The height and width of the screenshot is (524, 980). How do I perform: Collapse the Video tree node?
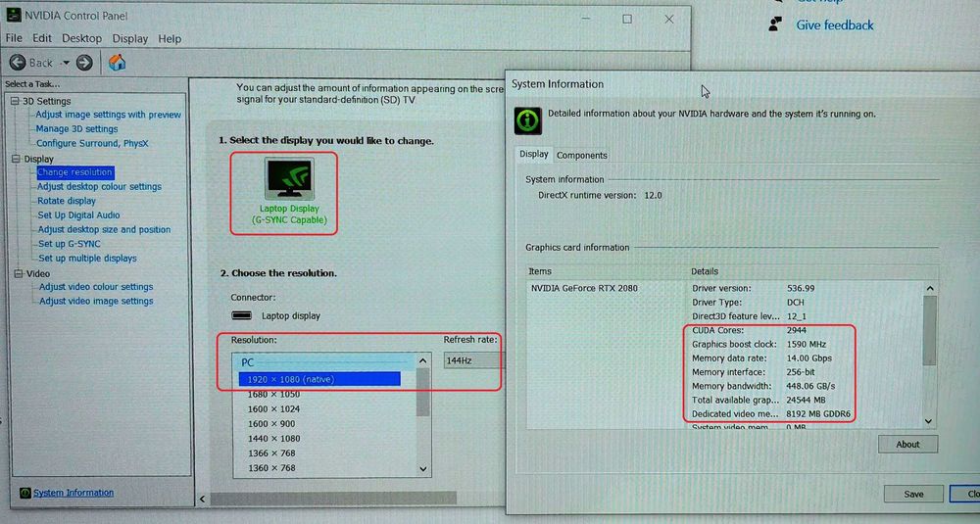tap(18, 273)
